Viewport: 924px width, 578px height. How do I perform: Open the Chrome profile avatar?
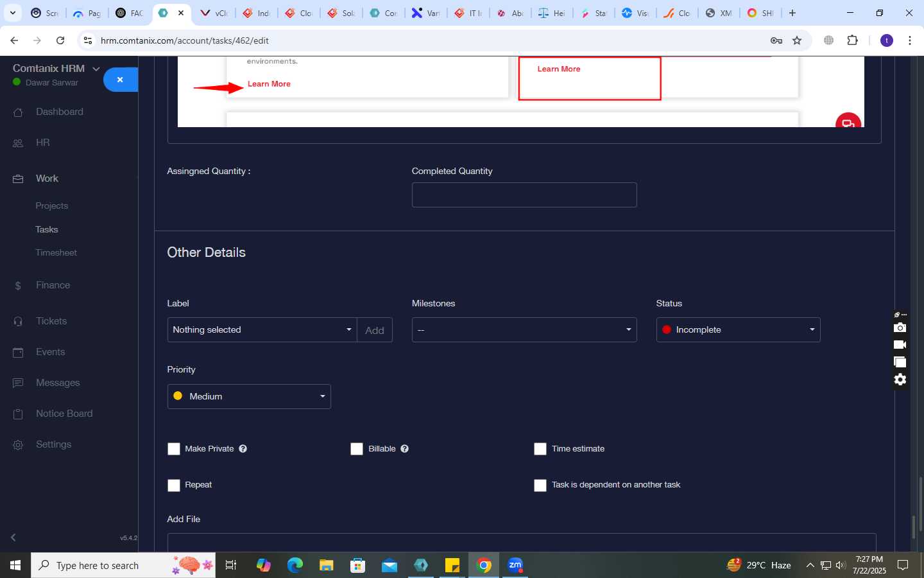coord(887,40)
